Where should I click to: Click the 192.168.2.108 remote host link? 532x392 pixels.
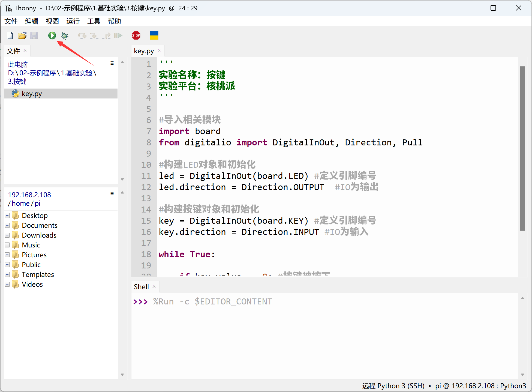pos(29,195)
